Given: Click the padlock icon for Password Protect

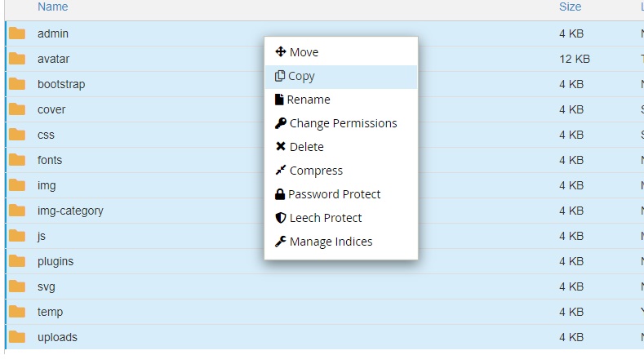Looking at the screenshot, I should pos(280,194).
